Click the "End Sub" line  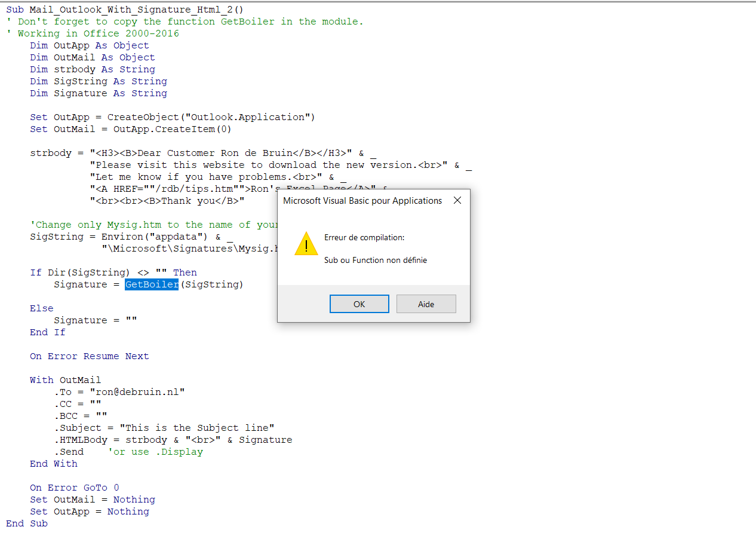point(27,523)
